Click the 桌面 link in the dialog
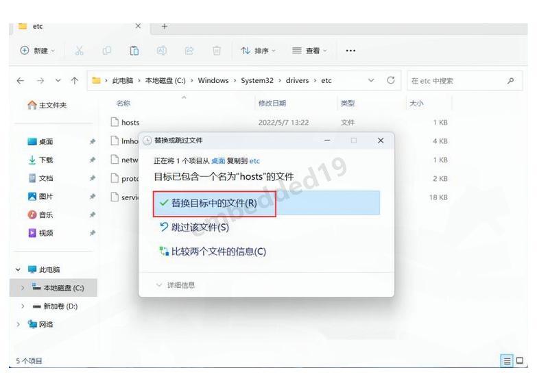Image resolution: width=537 pixels, height=392 pixels. tap(218, 160)
